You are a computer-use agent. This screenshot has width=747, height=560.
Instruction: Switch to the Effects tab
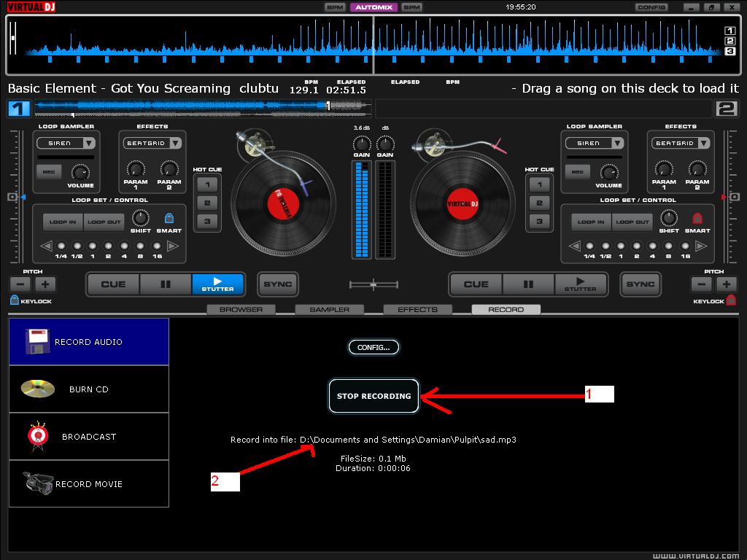tap(418, 309)
